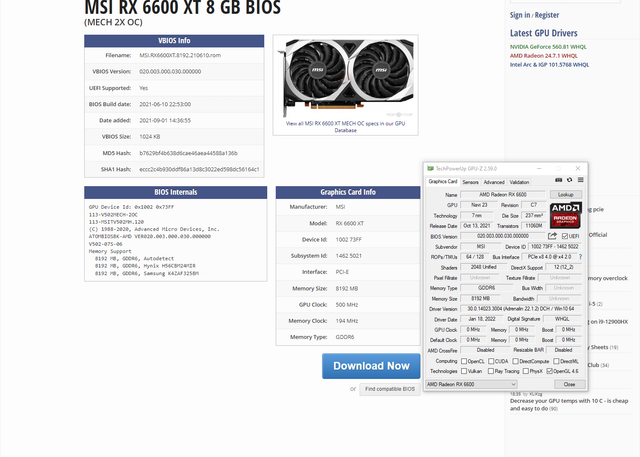Image resolution: width=640 pixels, height=457 pixels.
Task: Click the GPU-Z refresh icon
Action: pos(569,180)
